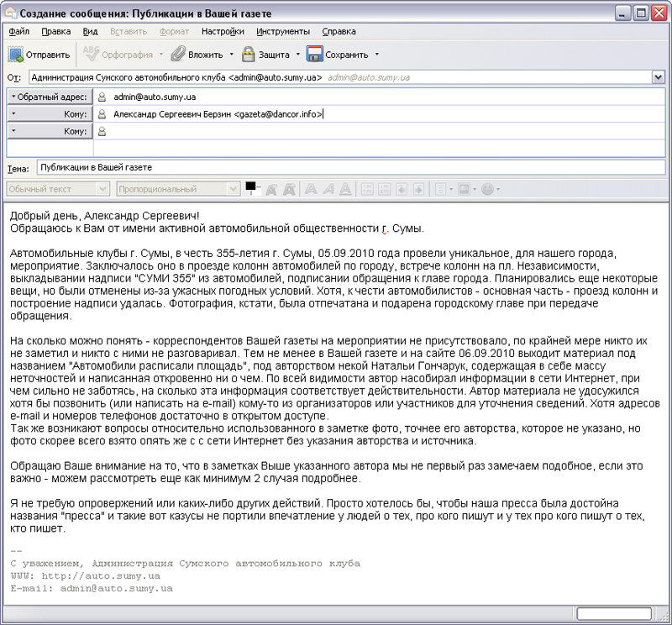Open the insert image menu button
Viewport: 672px width, 625px height.
point(467,189)
